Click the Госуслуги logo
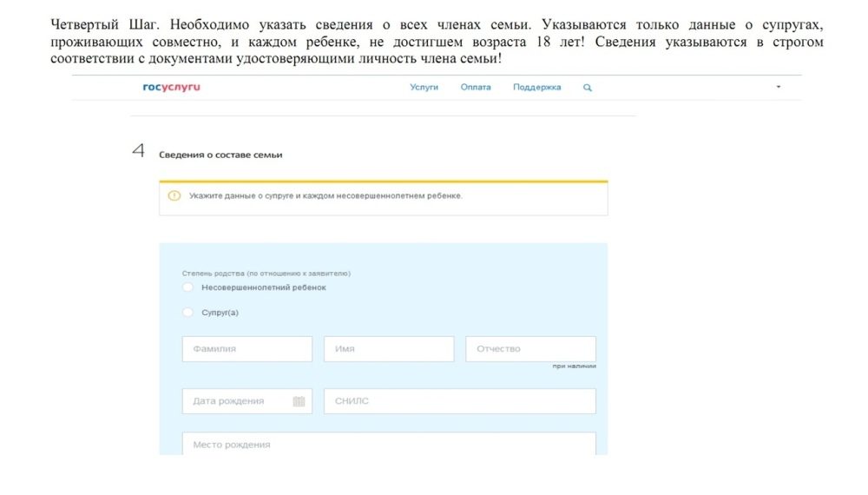The width and height of the screenshot is (868, 495). 171,87
